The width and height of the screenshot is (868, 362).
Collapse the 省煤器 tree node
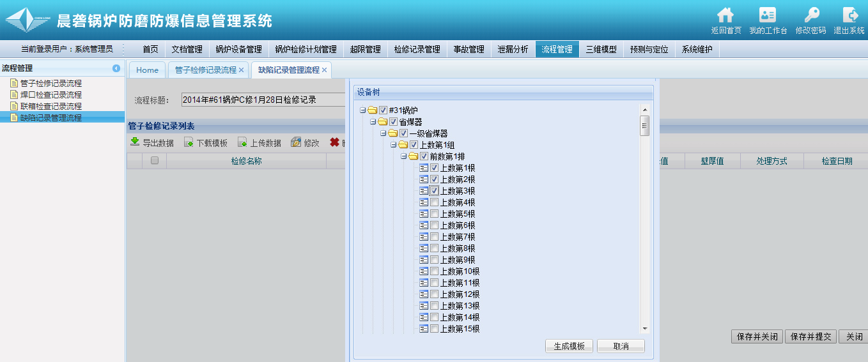[373, 122]
